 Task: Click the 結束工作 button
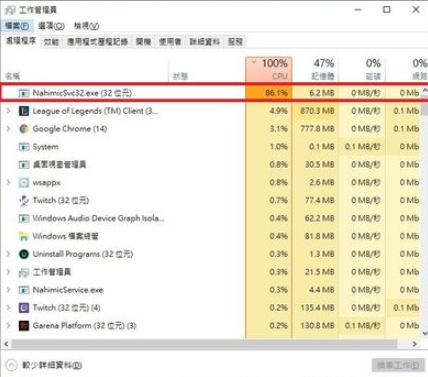click(398, 365)
